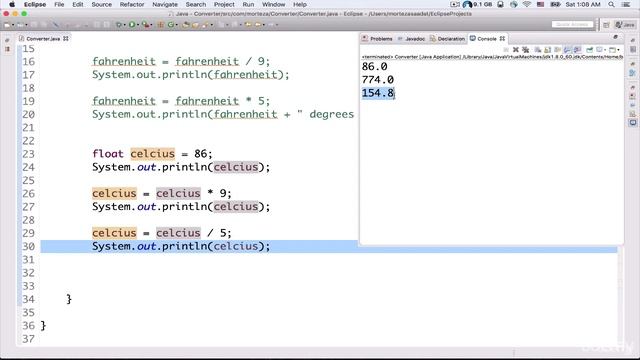Viewport: 640px width, 360px height.
Task: Click the Open Console icon
Action: tap(612, 50)
